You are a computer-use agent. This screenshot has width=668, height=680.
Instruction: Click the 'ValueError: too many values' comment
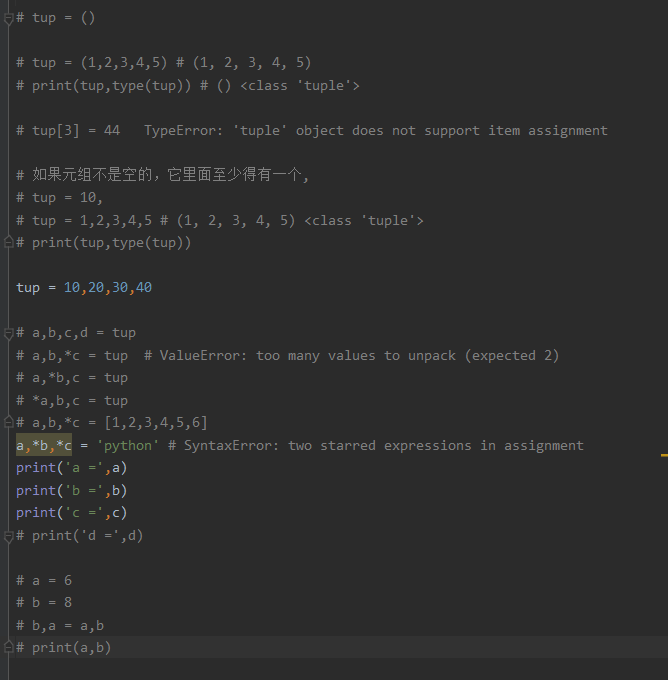coord(351,356)
